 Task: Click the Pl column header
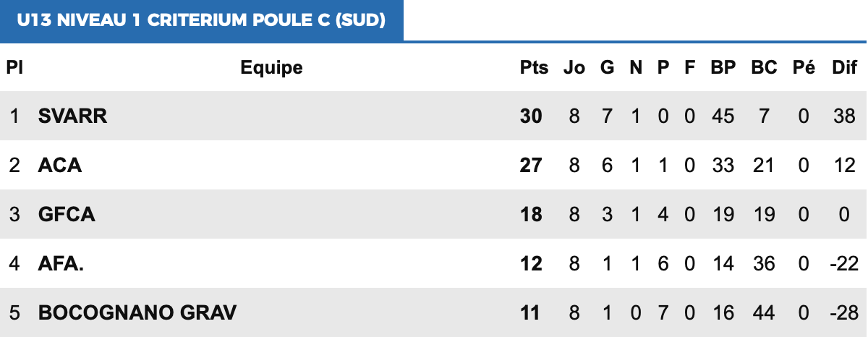[14, 68]
